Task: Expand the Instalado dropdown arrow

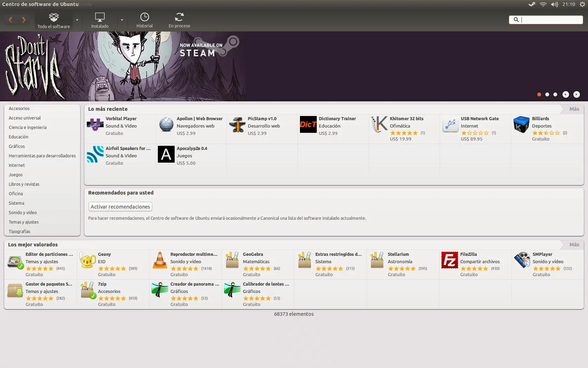Action: (122, 20)
